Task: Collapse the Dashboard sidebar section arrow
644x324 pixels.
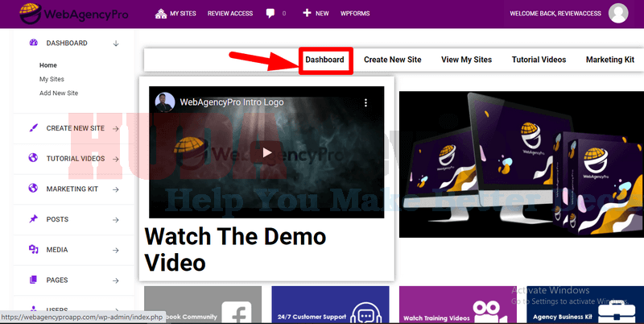Action: [x=116, y=44]
